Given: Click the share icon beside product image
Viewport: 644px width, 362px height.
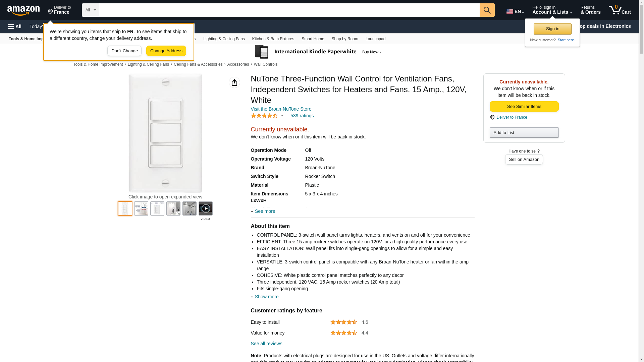Looking at the screenshot, I should 234,82.
